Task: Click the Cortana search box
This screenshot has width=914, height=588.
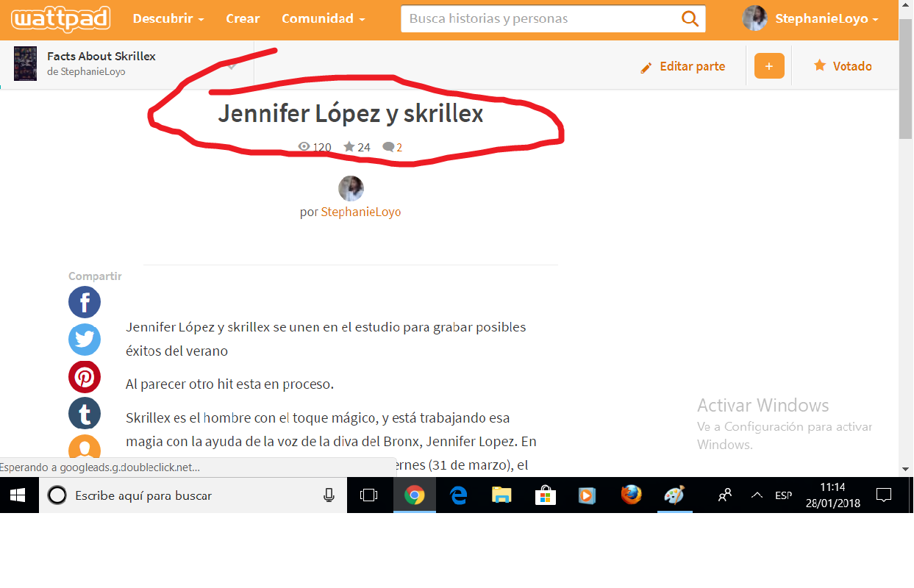Action: pyautogui.click(x=193, y=495)
